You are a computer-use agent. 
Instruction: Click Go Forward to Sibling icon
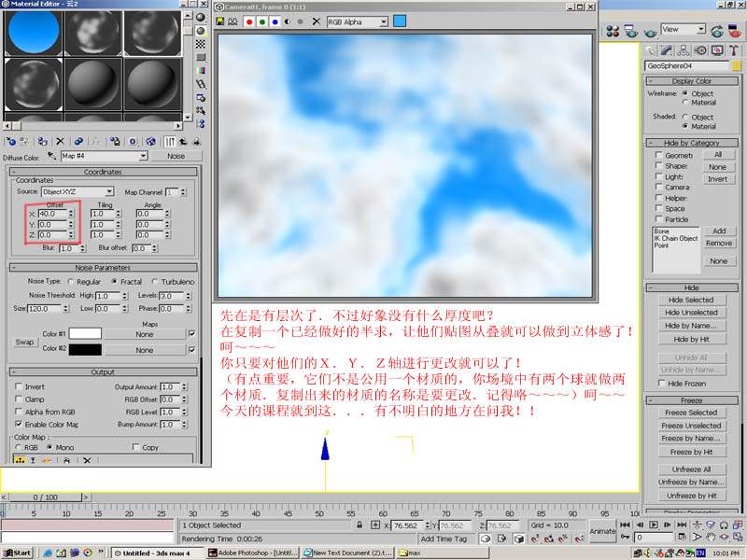tap(196, 142)
